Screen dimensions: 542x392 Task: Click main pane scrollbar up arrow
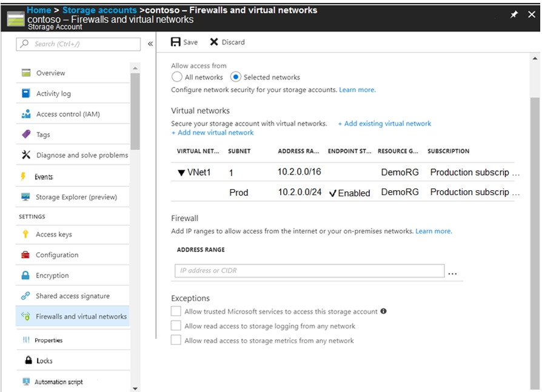click(535, 58)
